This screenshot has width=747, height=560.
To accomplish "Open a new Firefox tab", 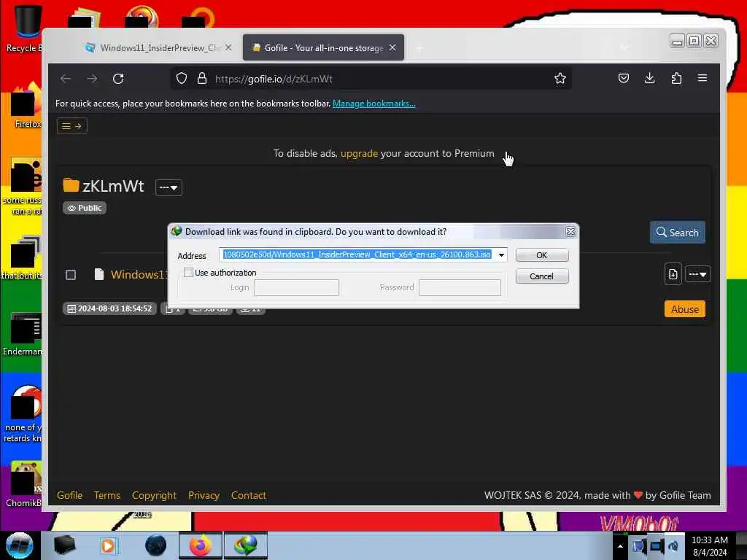I will click(419, 48).
